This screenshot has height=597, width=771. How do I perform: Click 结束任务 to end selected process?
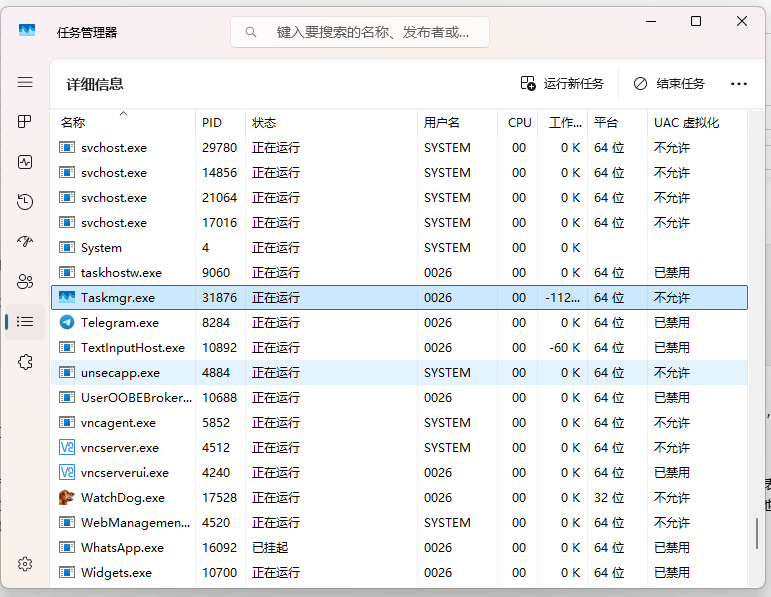[x=669, y=84]
